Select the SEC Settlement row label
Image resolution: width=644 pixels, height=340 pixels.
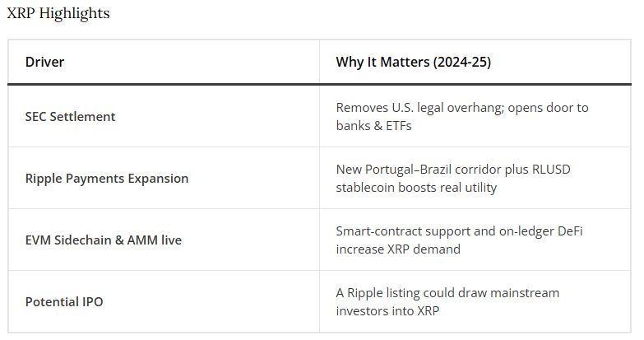[x=70, y=116]
